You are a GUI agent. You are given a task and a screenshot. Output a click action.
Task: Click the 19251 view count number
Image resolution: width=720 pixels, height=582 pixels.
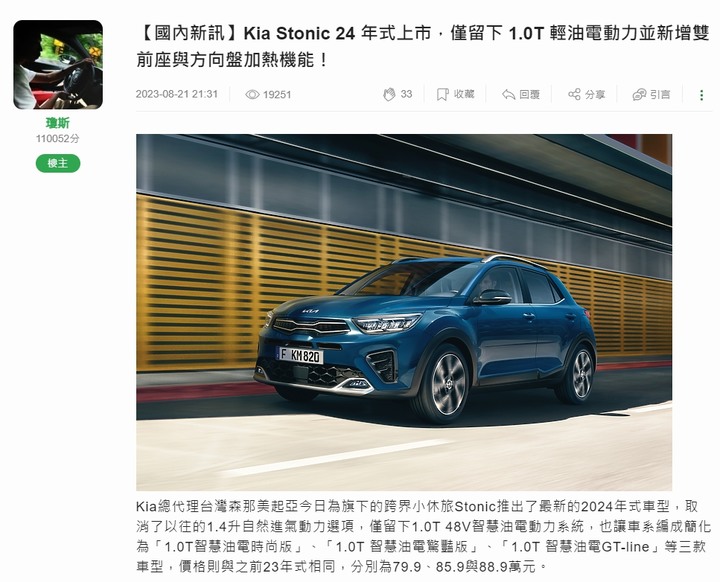[277, 95]
